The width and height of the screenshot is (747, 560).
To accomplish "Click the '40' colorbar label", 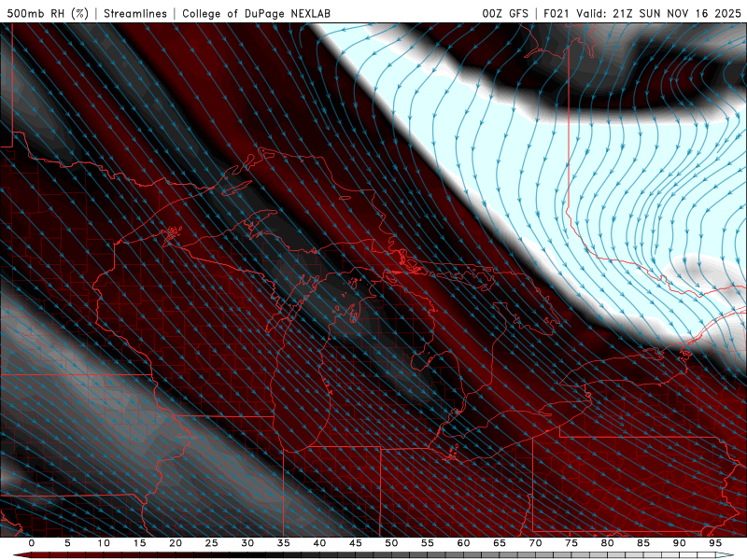I will 319,543.
